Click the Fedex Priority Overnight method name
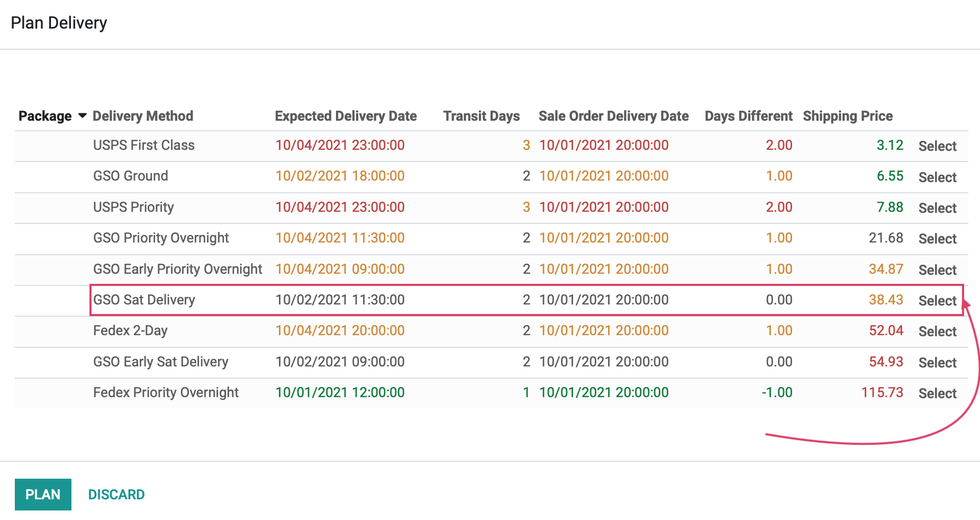 tap(166, 392)
